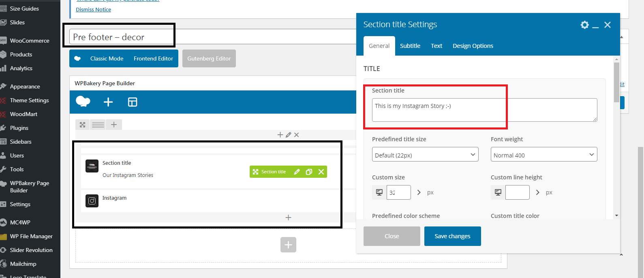Open Frontend Editor
The height and width of the screenshot is (278, 644).
coord(153,58)
